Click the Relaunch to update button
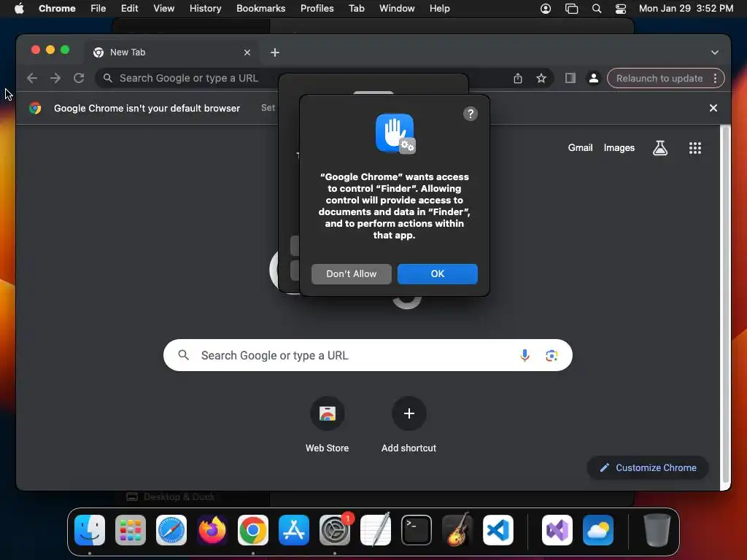Image resolution: width=747 pixels, height=560 pixels. [659, 79]
